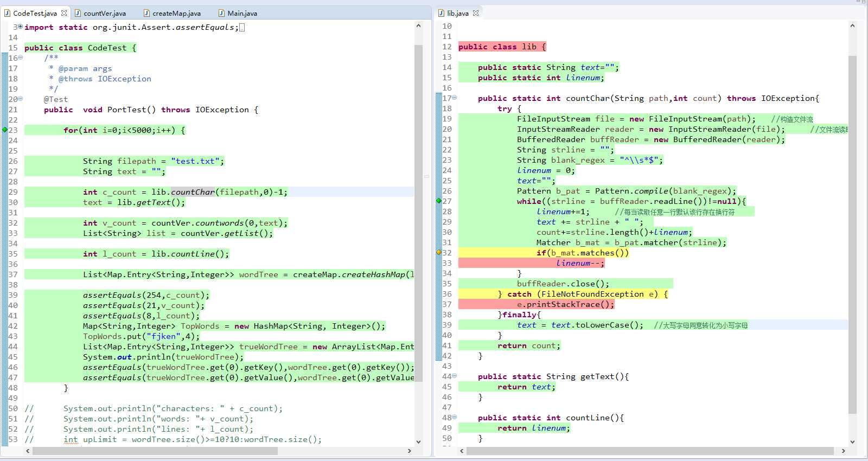Click the assertEquals(21,v_count); line

point(144,305)
